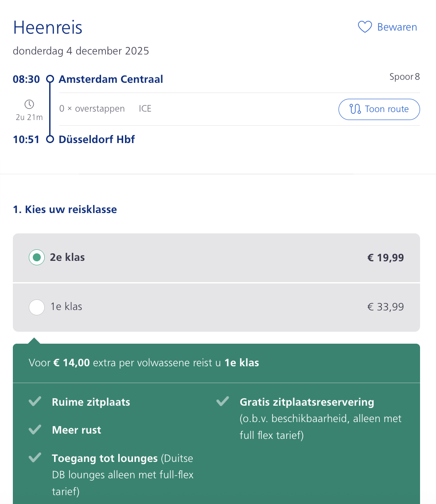This screenshot has height=504, width=436.
Task: Click the departure stop marker for Amsterdam Centraal
Action: (x=50, y=79)
